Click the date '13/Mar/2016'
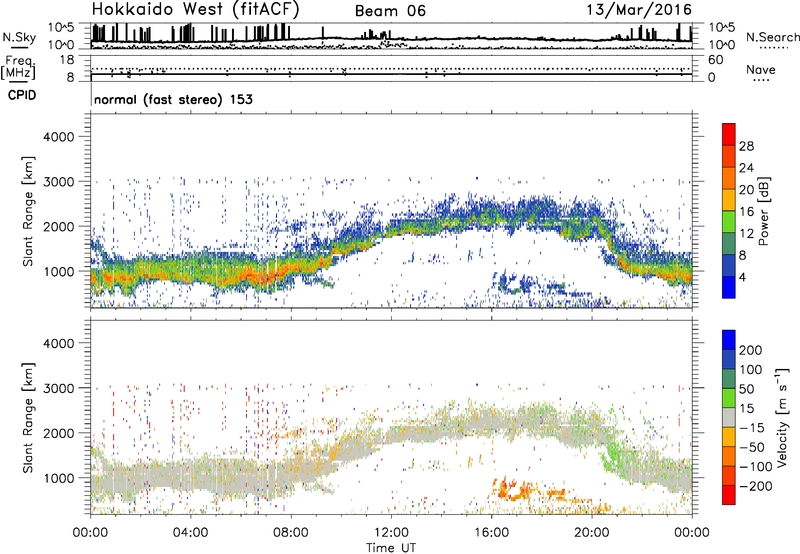 (639, 10)
